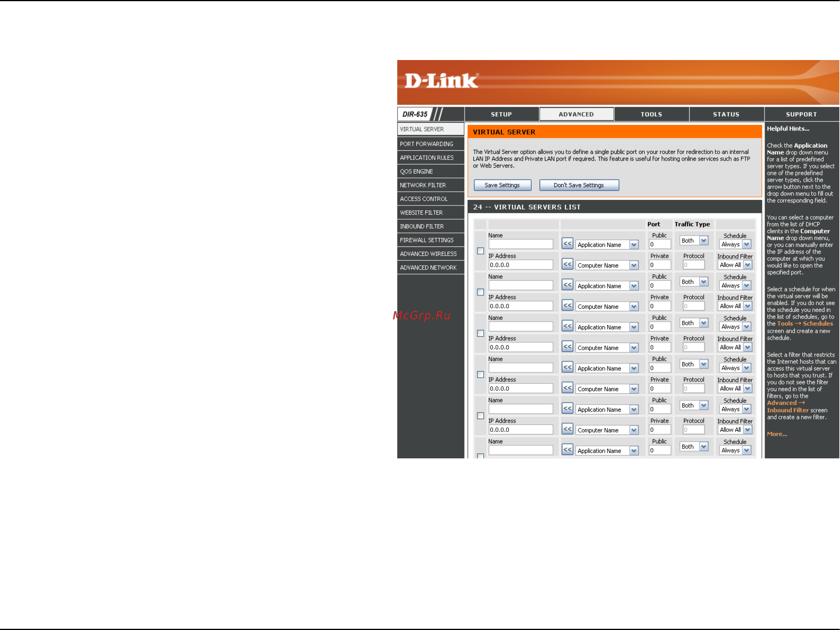
Task: Click << next to fifth row's Computer Name
Action: [567, 429]
